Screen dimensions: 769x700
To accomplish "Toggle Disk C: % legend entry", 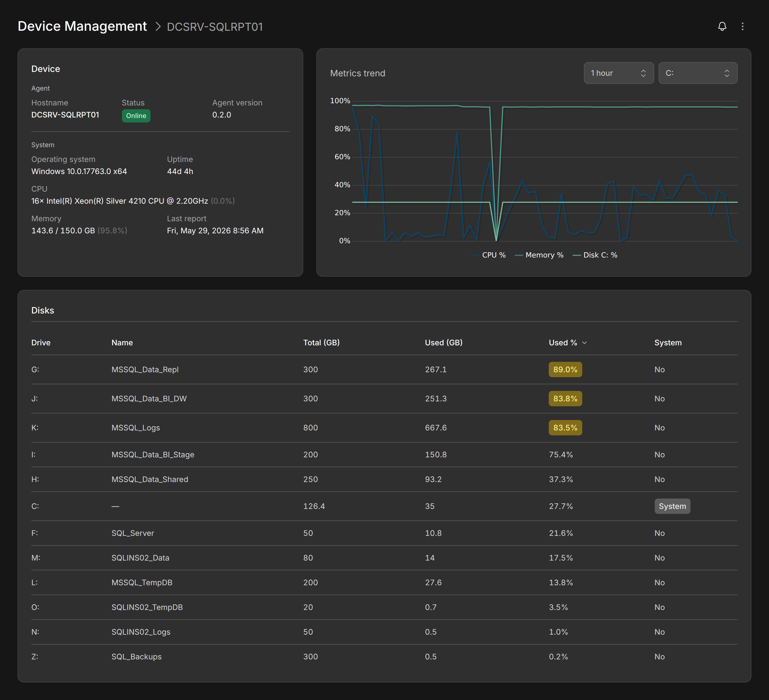I will pyautogui.click(x=595, y=255).
